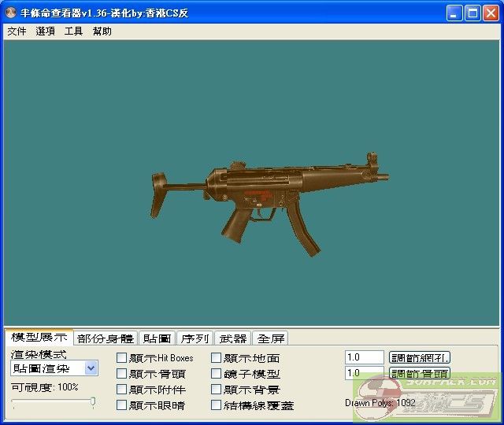Click the 調節骨頭 (Adjust Bones) button
Screen dimensions: 504x425
pyautogui.click(x=420, y=374)
